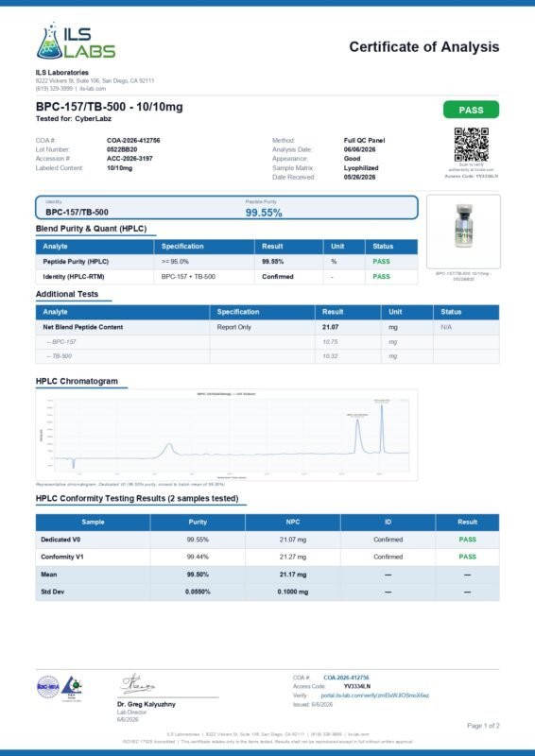Click PASS result for Conformity V1
The width and height of the screenshot is (535, 756).
pyautogui.click(x=468, y=557)
